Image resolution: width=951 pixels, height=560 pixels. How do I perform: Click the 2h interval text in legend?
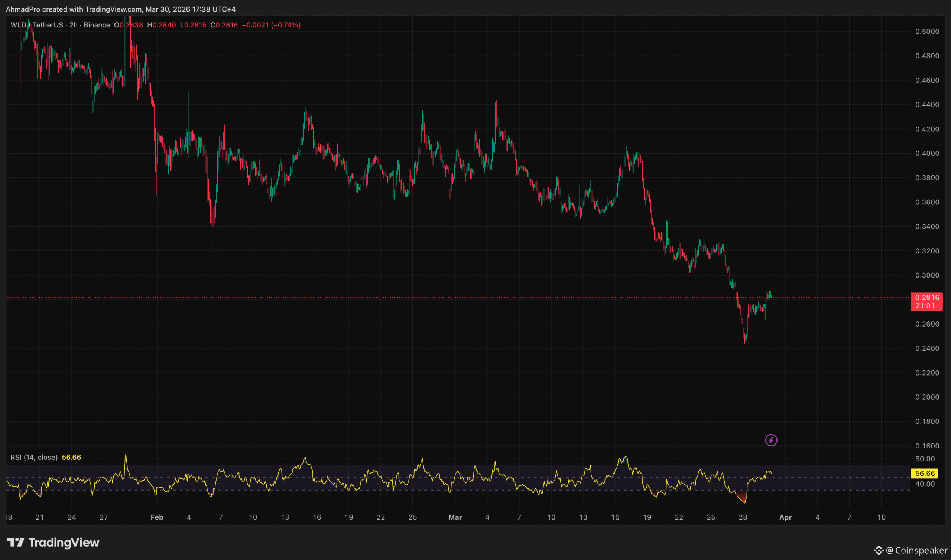[73, 25]
